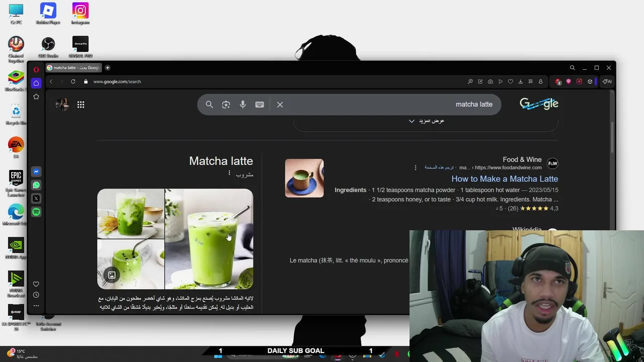
Task: Open the pink shield extension icon
Action: tap(569, 81)
